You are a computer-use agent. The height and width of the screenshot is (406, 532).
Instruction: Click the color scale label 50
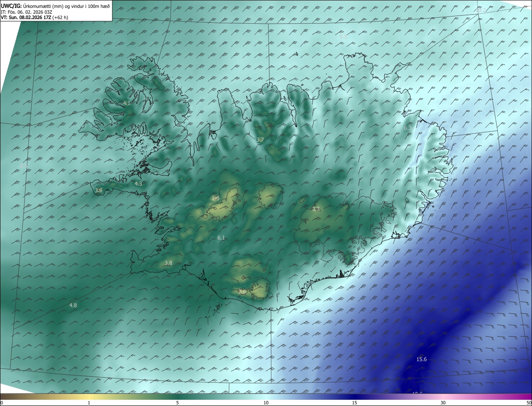pos(529,403)
